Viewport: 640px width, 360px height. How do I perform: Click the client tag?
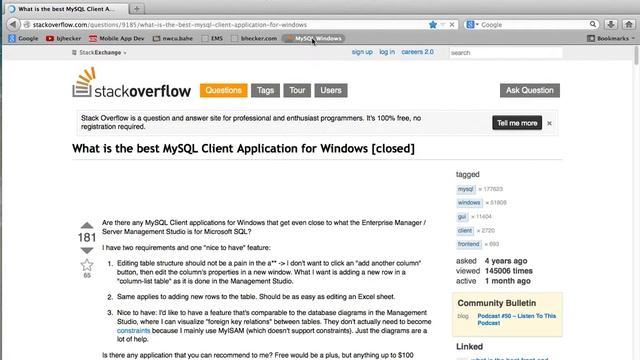pos(465,230)
